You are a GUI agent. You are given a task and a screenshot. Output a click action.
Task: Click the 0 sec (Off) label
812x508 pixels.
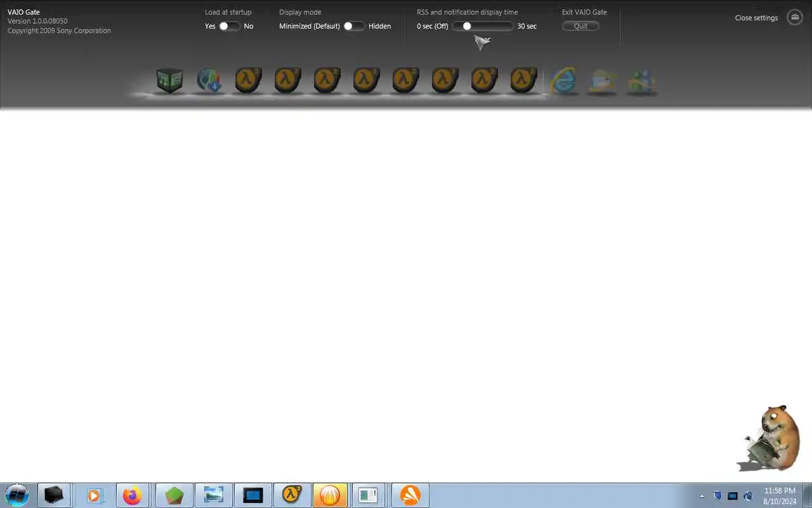point(433,26)
